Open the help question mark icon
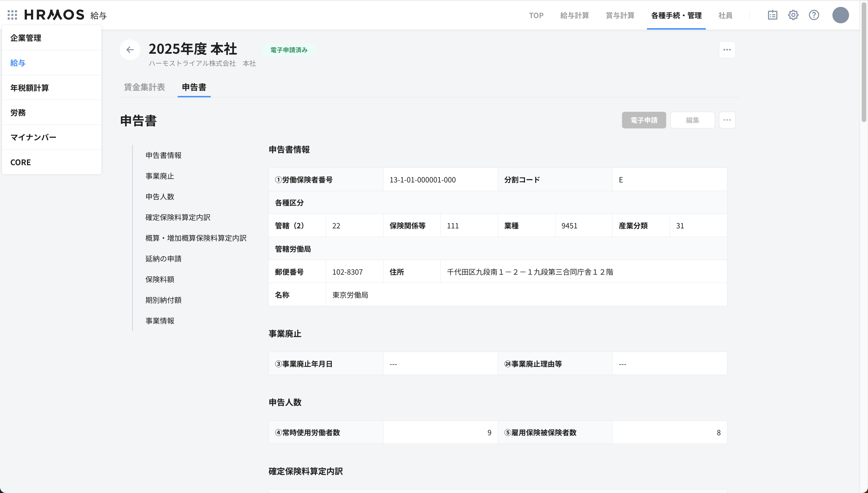This screenshot has height=493, width=868. [x=813, y=15]
